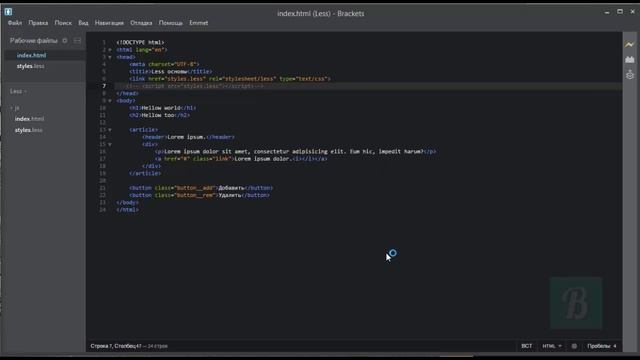640x360 pixels.
Task: Click the button Удалить code line
Action: pyautogui.click(x=199, y=196)
